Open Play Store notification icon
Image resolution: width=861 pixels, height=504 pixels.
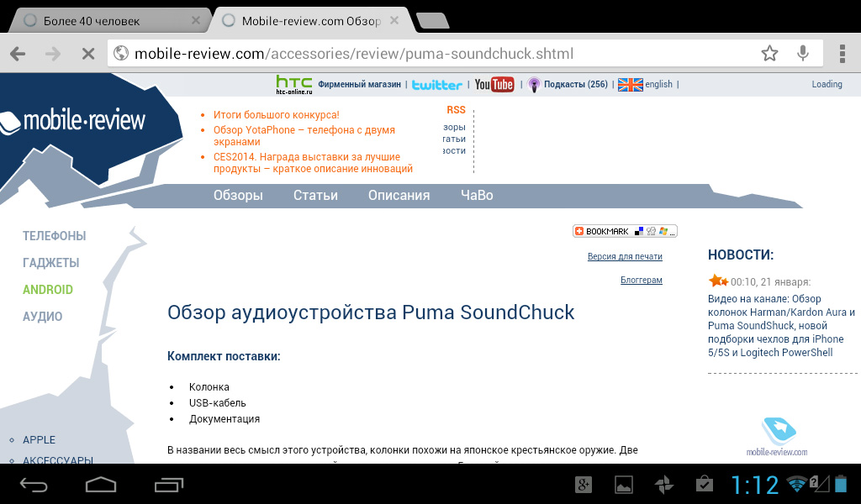pyautogui.click(x=705, y=484)
